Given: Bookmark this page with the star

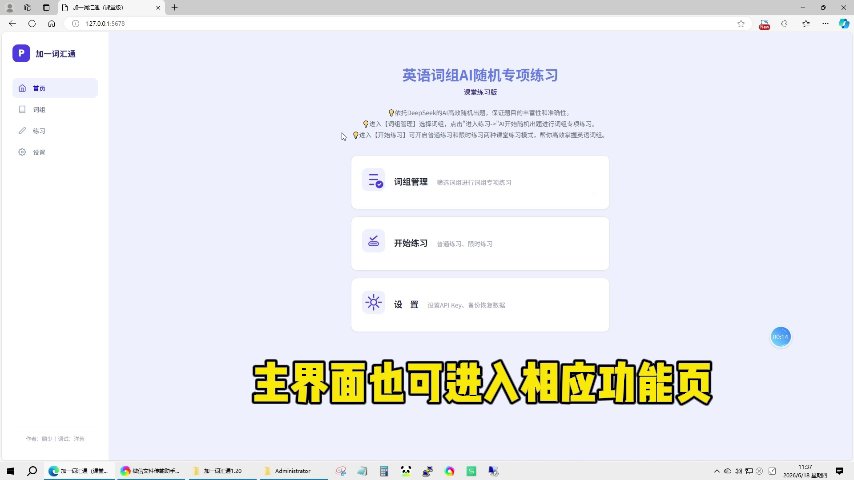Looking at the screenshot, I should pyautogui.click(x=741, y=23).
